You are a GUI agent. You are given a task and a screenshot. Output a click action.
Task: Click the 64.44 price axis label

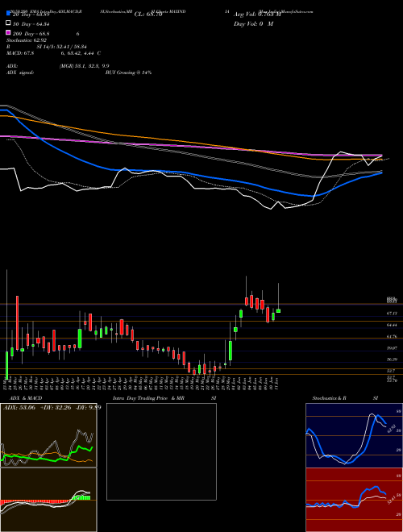pyautogui.click(x=392, y=325)
